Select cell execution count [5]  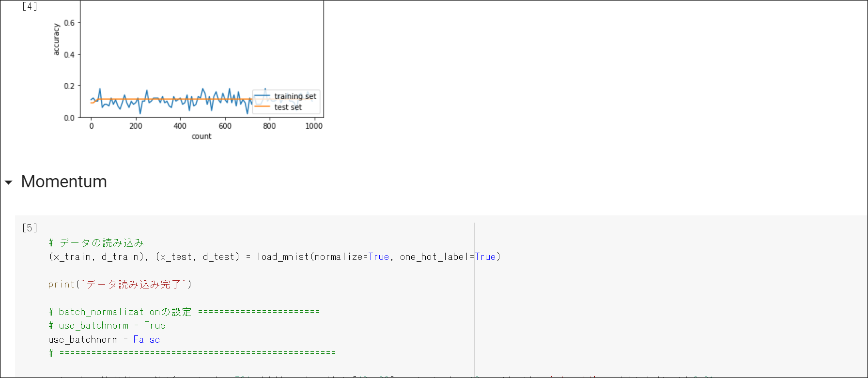(30, 228)
